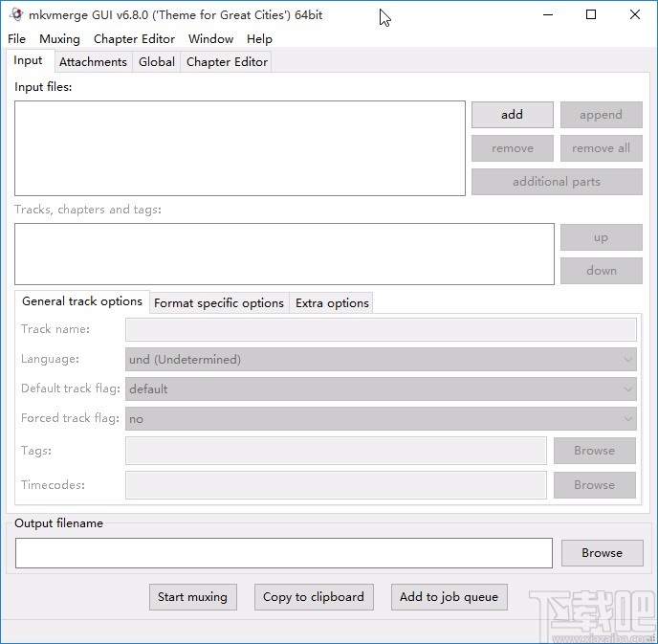Expand the Forced track flag dropdown
Screen dimensions: 658x644
[381, 418]
